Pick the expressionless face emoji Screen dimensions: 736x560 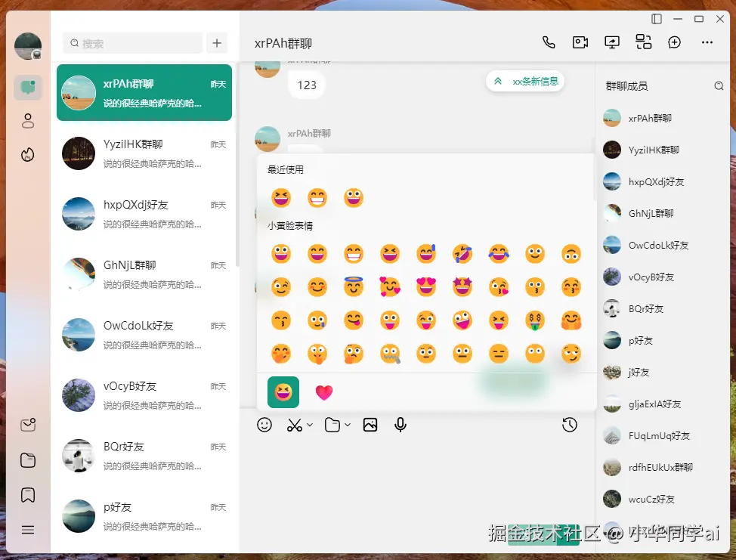[499, 354]
